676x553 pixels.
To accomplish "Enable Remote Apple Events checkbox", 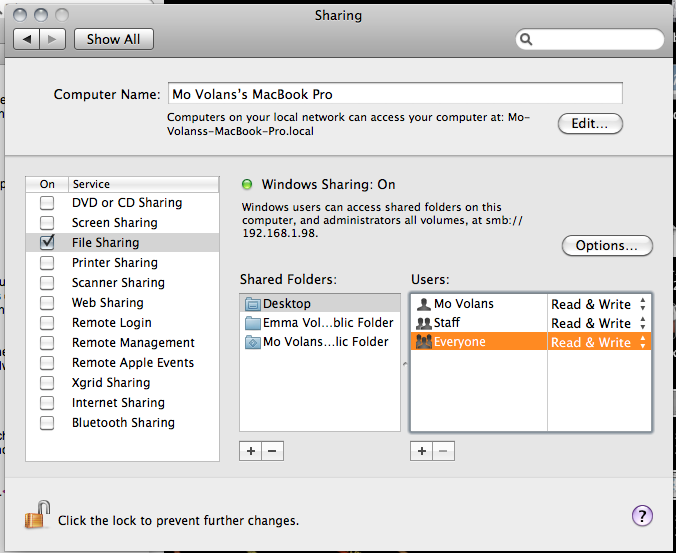I will pyautogui.click(x=47, y=362).
